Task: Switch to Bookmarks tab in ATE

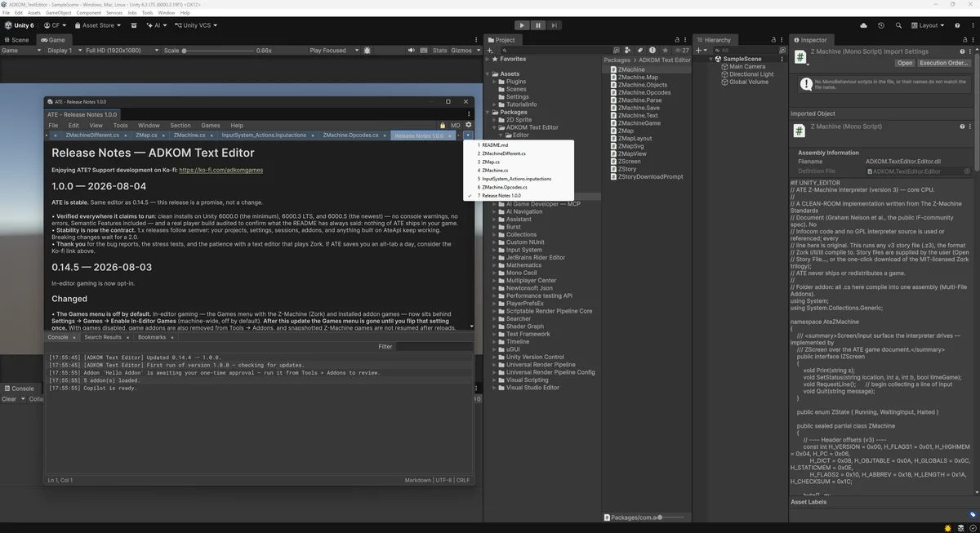Action: pyautogui.click(x=152, y=337)
